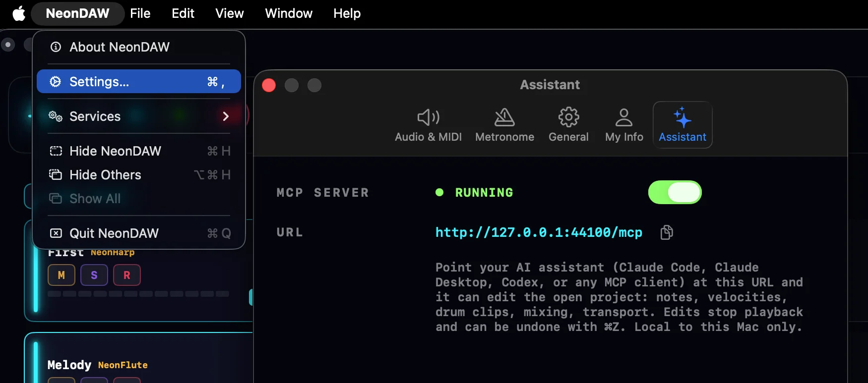This screenshot has width=868, height=383.
Task: Click the MCP SERVER label
Action: click(323, 192)
